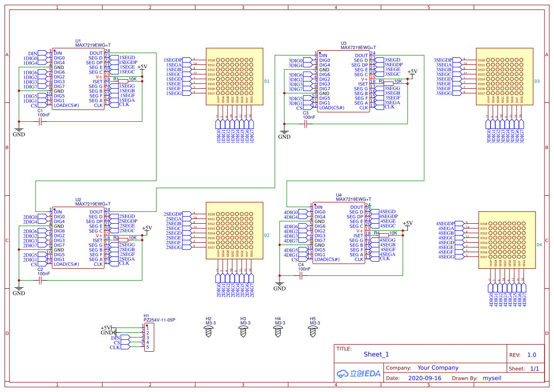The height and width of the screenshot is (392, 554).
Task: Select the H2 M3-3 screw symbol
Action: (209, 331)
